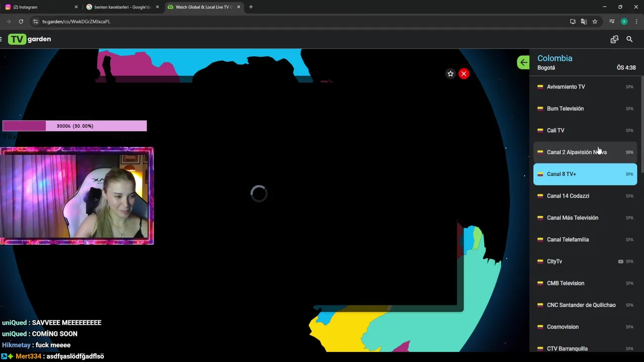Select Cali TV from the list
The width and height of the screenshot is (644, 362).
point(585,130)
